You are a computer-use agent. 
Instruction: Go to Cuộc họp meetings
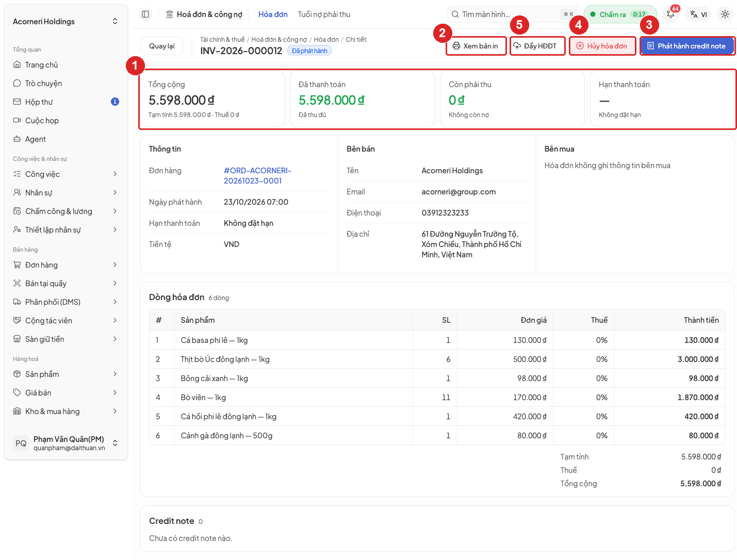[x=66, y=121]
